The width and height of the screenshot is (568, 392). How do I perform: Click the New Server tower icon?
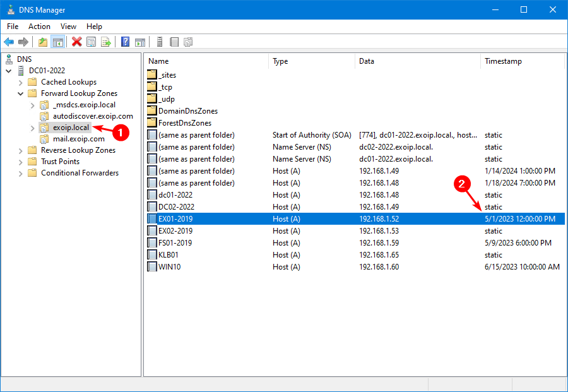pos(160,42)
